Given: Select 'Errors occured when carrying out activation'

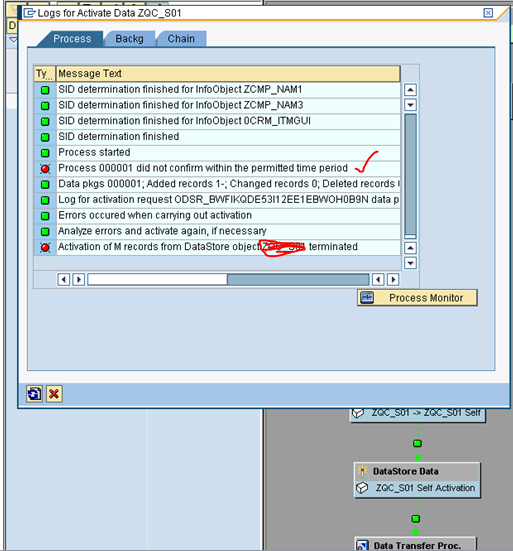Looking at the screenshot, I should (228, 215).
